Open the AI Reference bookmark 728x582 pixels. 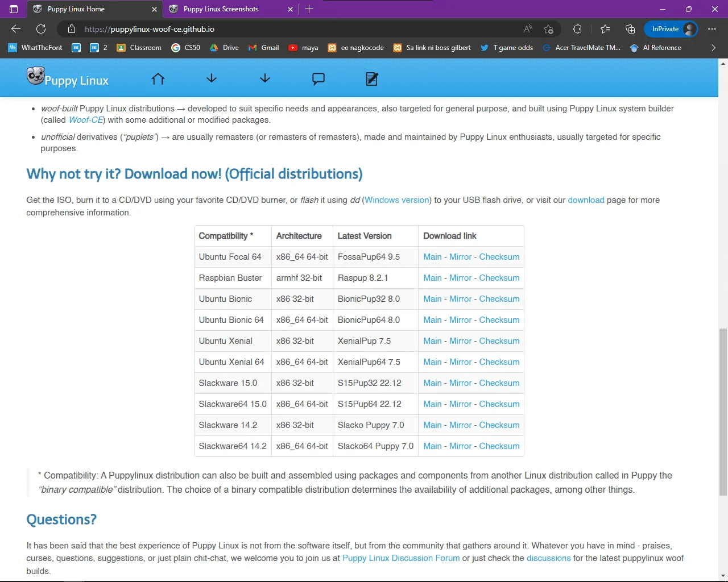point(655,48)
